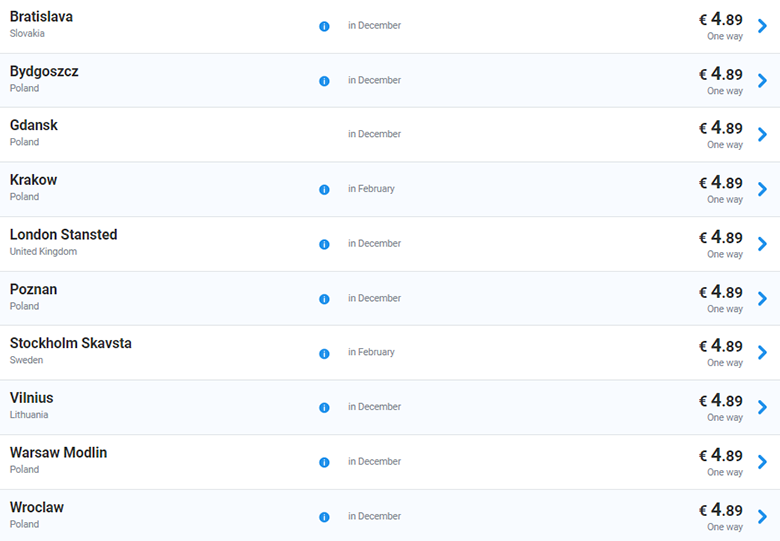Open Krakow fare using its chevron arrow

(762, 190)
